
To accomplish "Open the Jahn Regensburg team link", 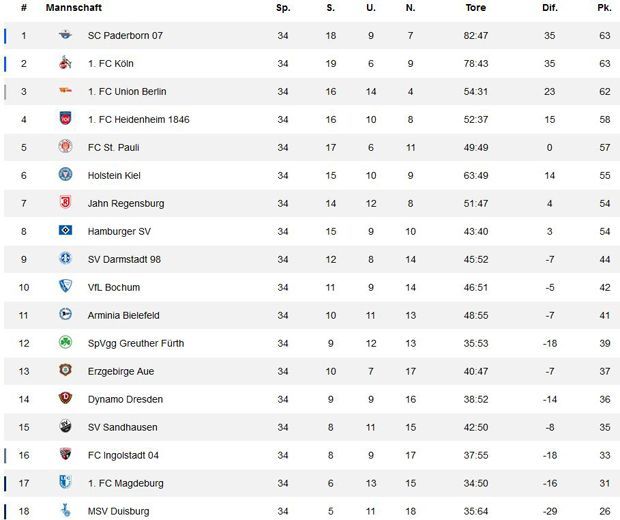I will tap(126, 204).
